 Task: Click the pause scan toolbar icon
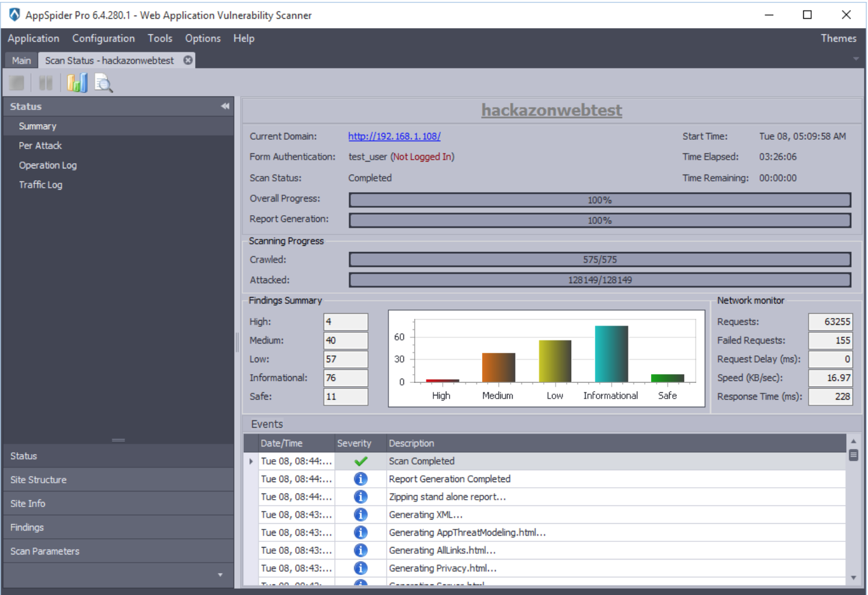[46, 83]
